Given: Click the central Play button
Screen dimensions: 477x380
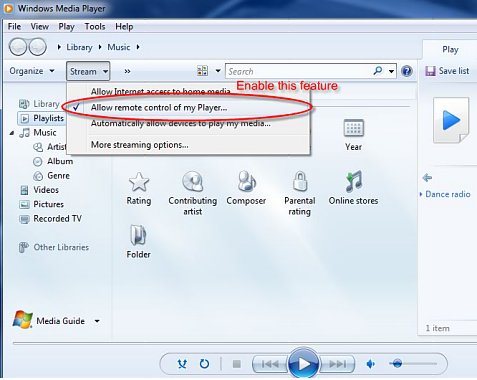Looking at the screenshot, I should [303, 364].
